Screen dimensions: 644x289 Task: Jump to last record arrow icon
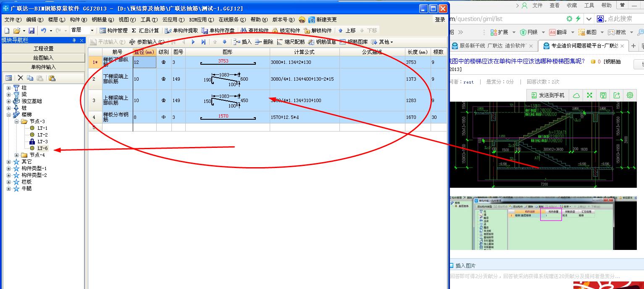pos(203,42)
